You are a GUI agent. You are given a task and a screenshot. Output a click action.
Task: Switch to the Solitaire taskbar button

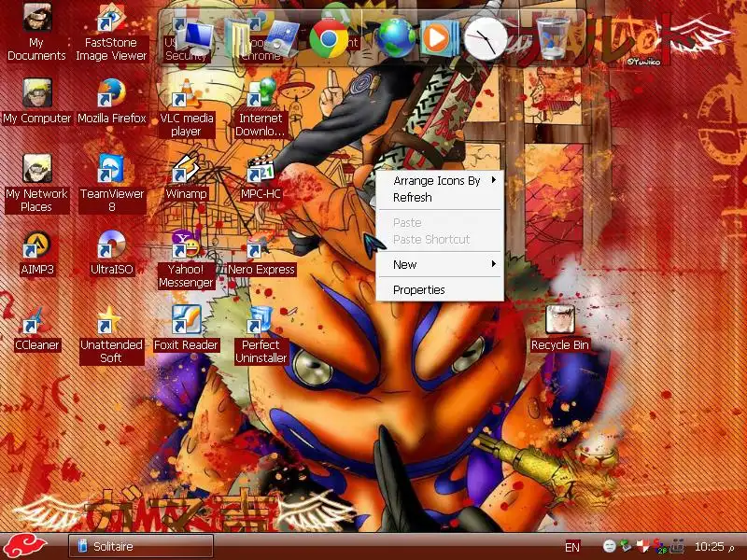point(141,546)
